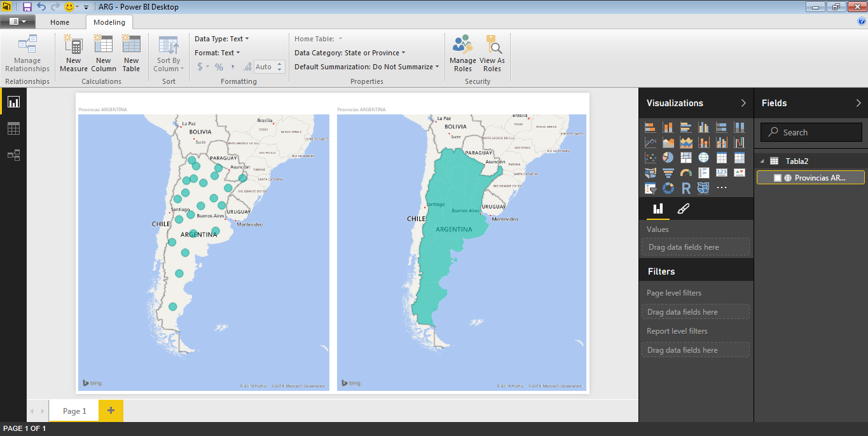Choose the Map globe visual
Viewport: 868px width, 436px height.
[x=703, y=157]
